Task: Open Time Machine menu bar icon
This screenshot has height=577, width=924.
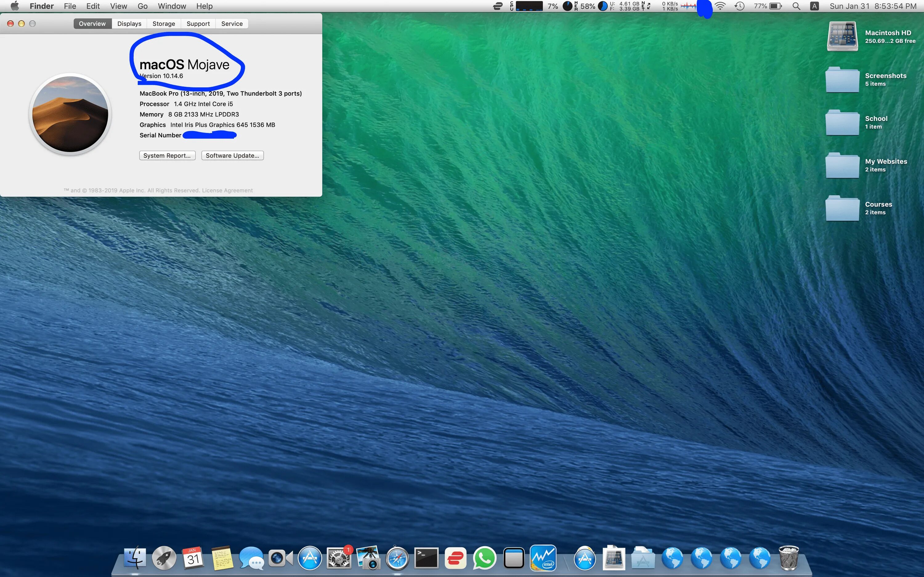Action: [740, 6]
